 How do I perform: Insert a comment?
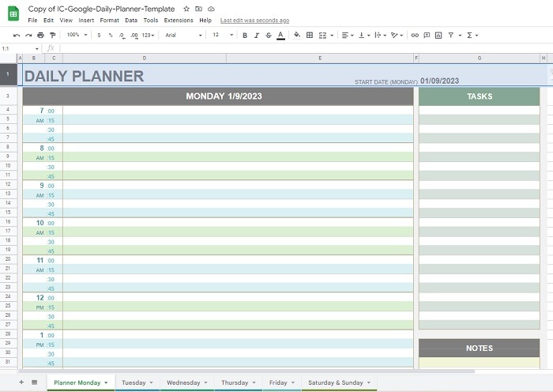click(x=427, y=36)
